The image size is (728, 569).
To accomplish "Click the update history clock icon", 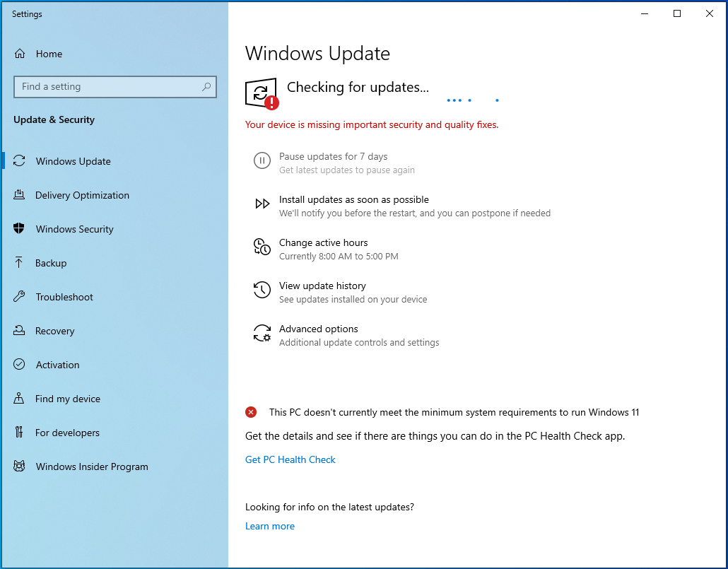I will tap(262, 290).
